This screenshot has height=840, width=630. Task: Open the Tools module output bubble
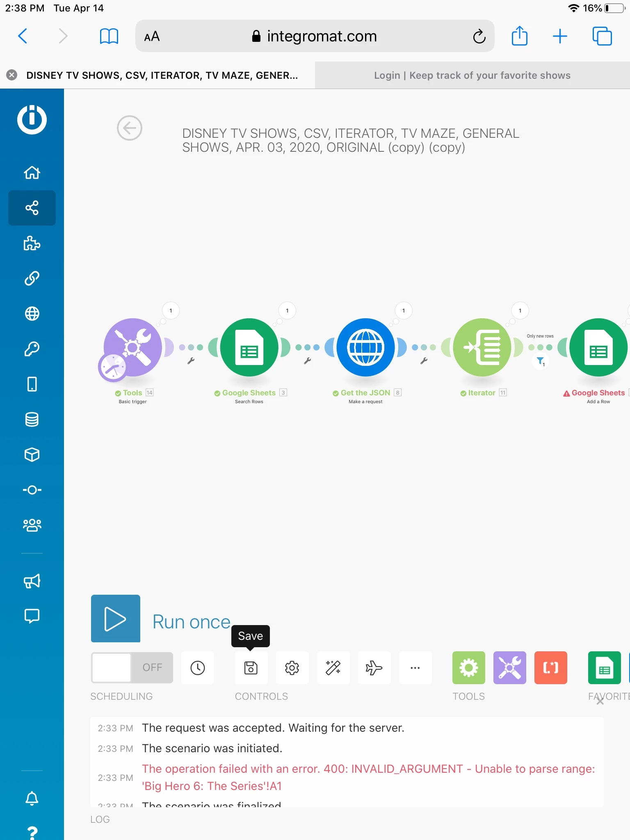(x=171, y=310)
